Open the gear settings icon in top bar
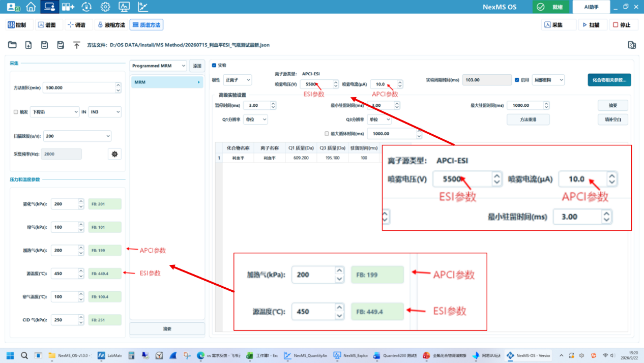This screenshot has width=644, height=363. [x=105, y=7]
